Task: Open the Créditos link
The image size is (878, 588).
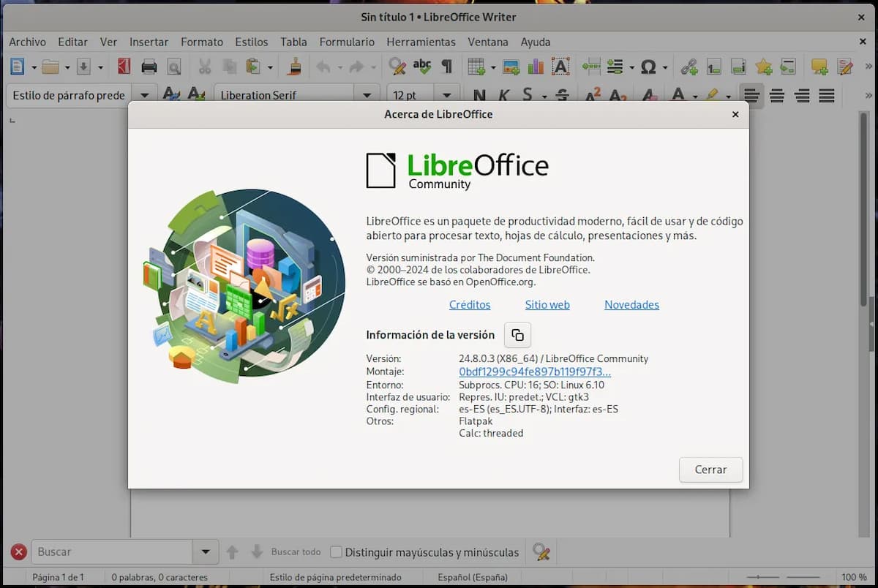Action: 470,305
